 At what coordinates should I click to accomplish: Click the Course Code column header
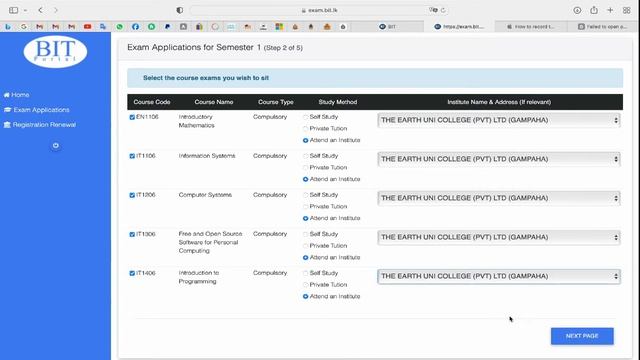click(152, 102)
